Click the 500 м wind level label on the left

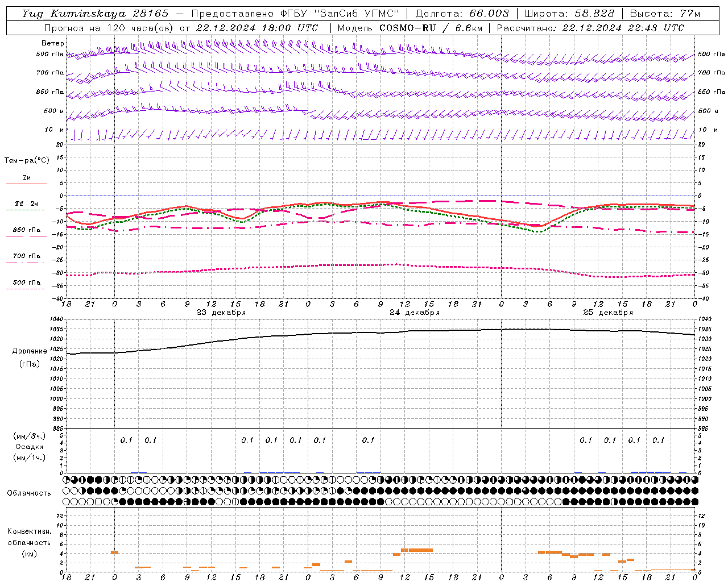54,111
